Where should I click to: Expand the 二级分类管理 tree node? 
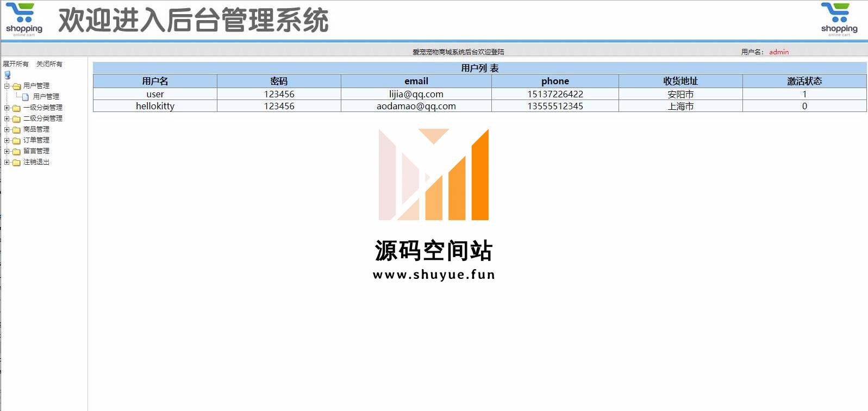tap(7, 119)
